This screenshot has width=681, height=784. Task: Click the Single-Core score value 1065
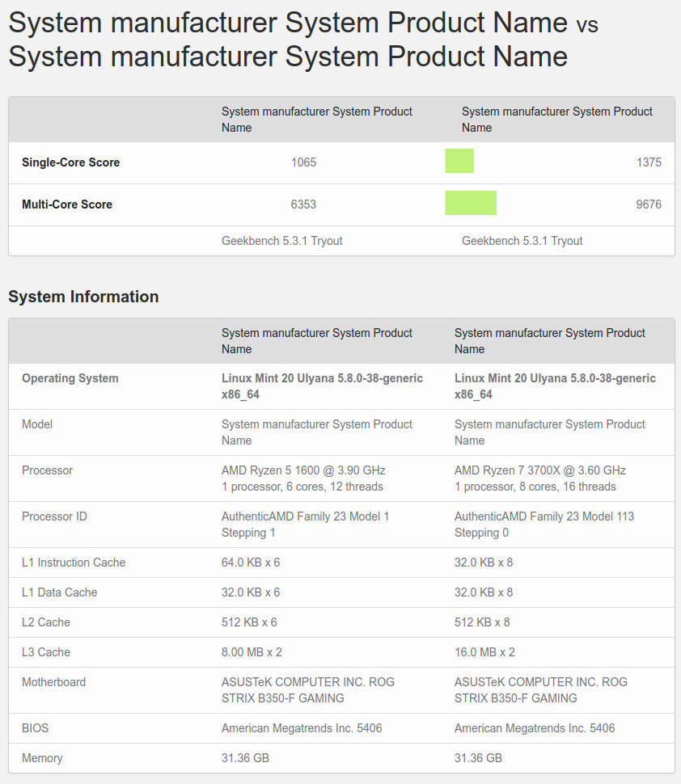303,162
